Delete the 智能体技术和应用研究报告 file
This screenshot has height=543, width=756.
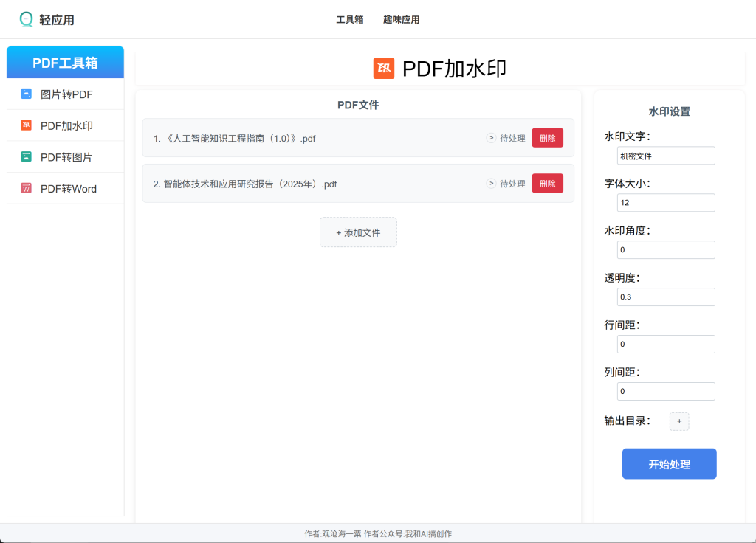click(x=547, y=183)
